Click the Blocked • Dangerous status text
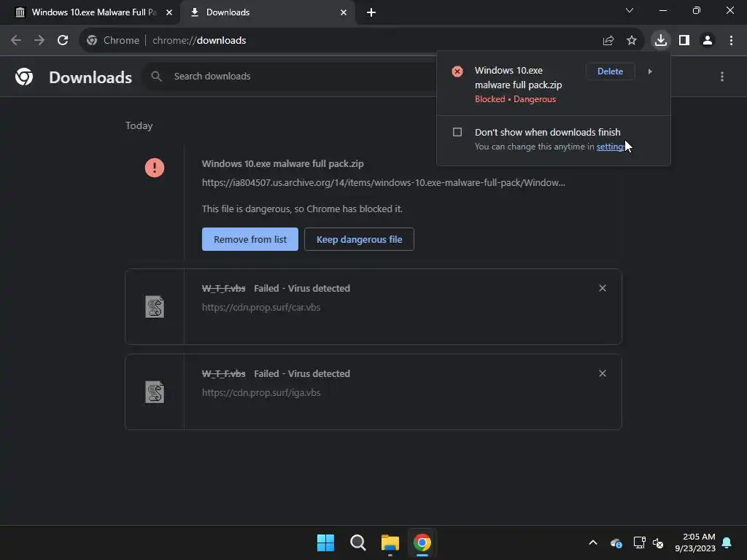Viewport: 747px width, 560px height. pos(516,99)
